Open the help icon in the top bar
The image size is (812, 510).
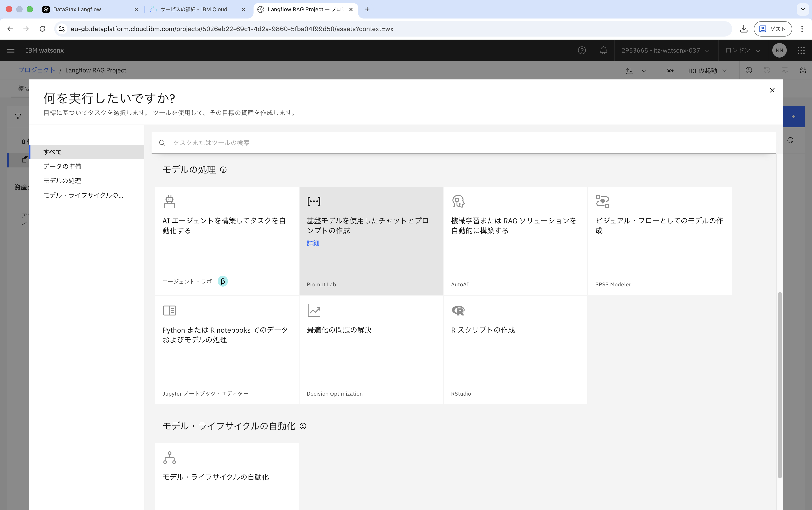(581, 50)
